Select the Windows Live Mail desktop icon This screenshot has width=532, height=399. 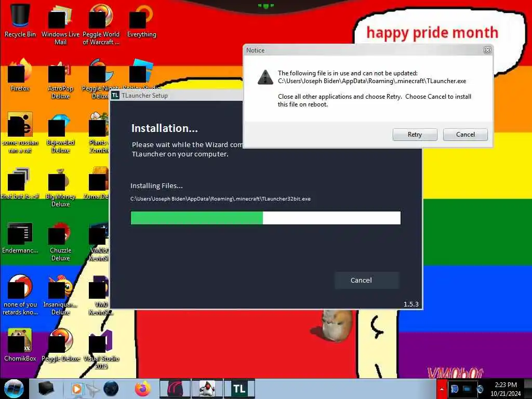[x=60, y=25]
